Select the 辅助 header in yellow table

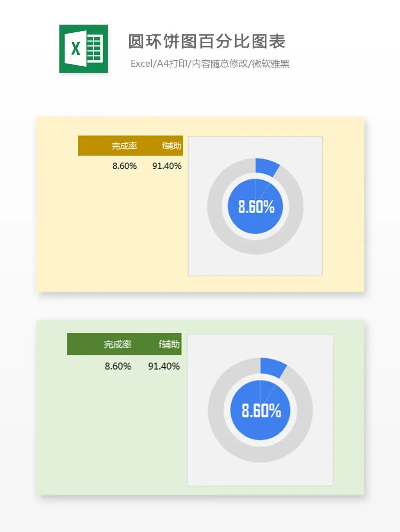click(x=171, y=146)
